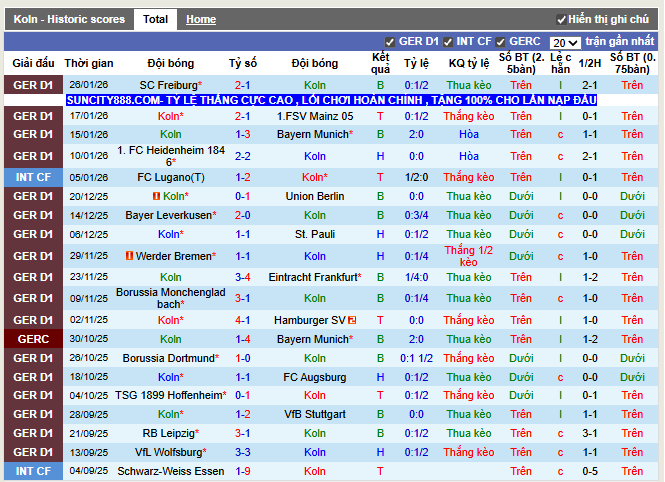The height and width of the screenshot is (482, 665).
Task: Open 1.FSV Mainz 05 team link
Action: point(315,116)
